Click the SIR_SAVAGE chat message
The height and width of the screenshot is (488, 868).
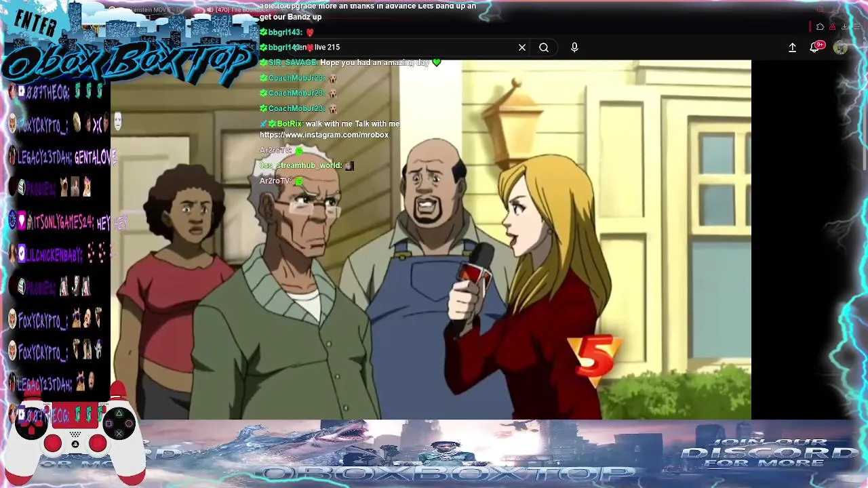tap(350, 62)
